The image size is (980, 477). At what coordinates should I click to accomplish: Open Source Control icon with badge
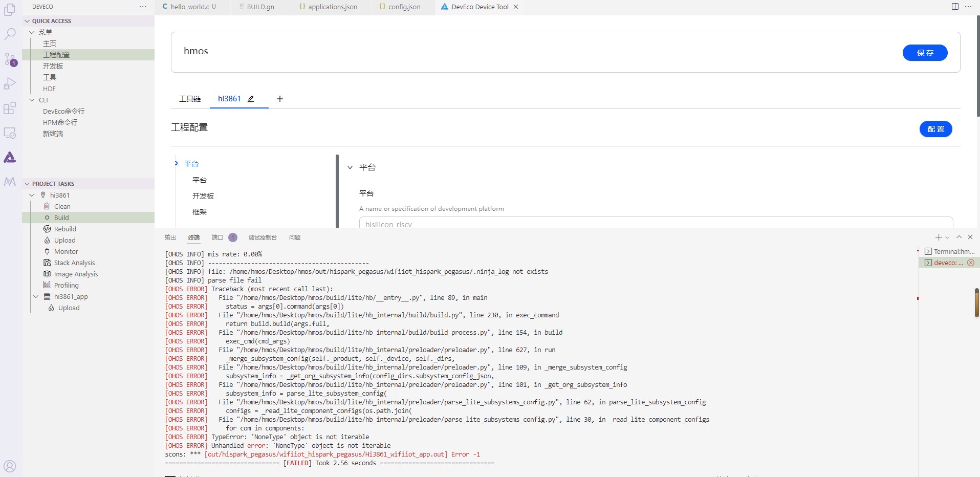point(10,59)
